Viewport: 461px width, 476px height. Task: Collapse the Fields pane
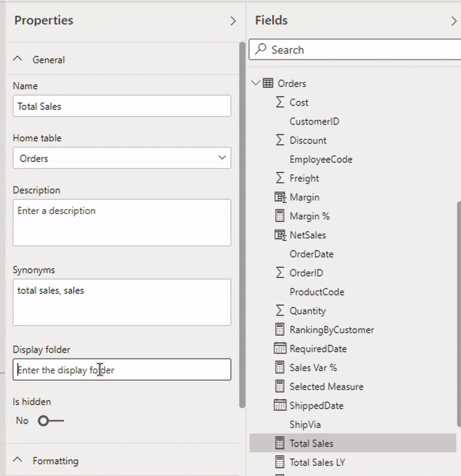454,21
